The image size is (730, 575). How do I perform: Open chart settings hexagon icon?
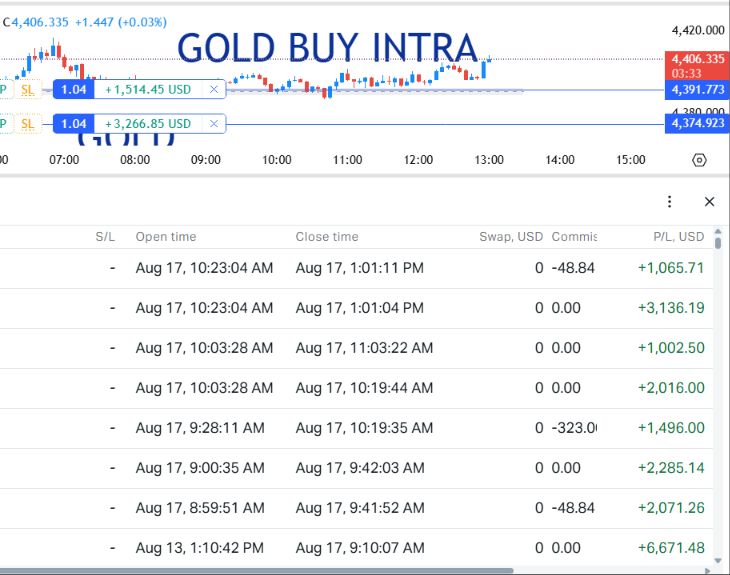coord(699,160)
